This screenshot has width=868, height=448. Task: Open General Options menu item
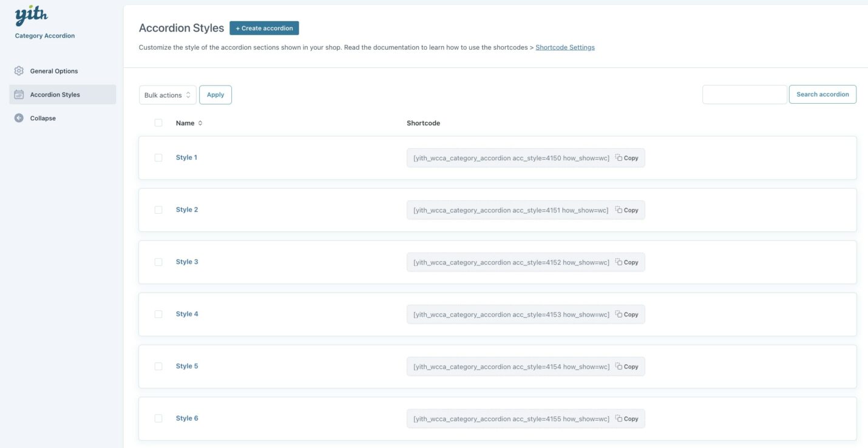coord(54,71)
